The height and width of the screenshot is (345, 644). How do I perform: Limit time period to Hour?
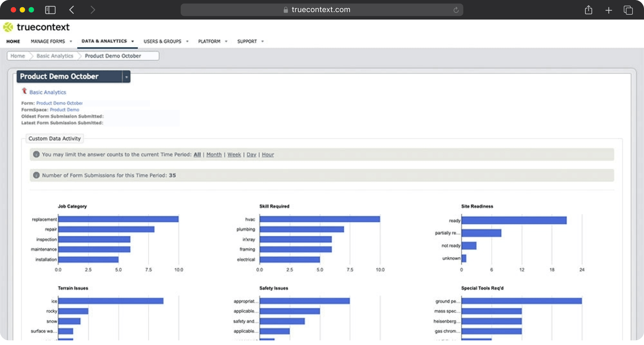coord(268,154)
